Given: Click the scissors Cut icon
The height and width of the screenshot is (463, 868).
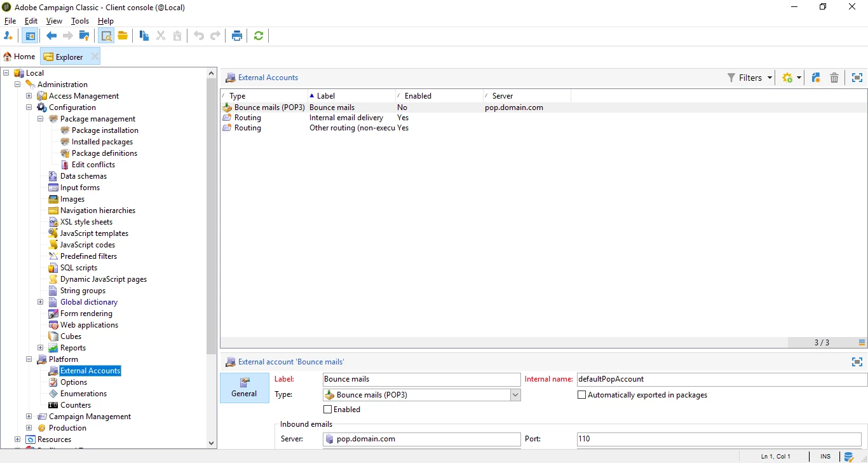Looking at the screenshot, I should pos(161,36).
